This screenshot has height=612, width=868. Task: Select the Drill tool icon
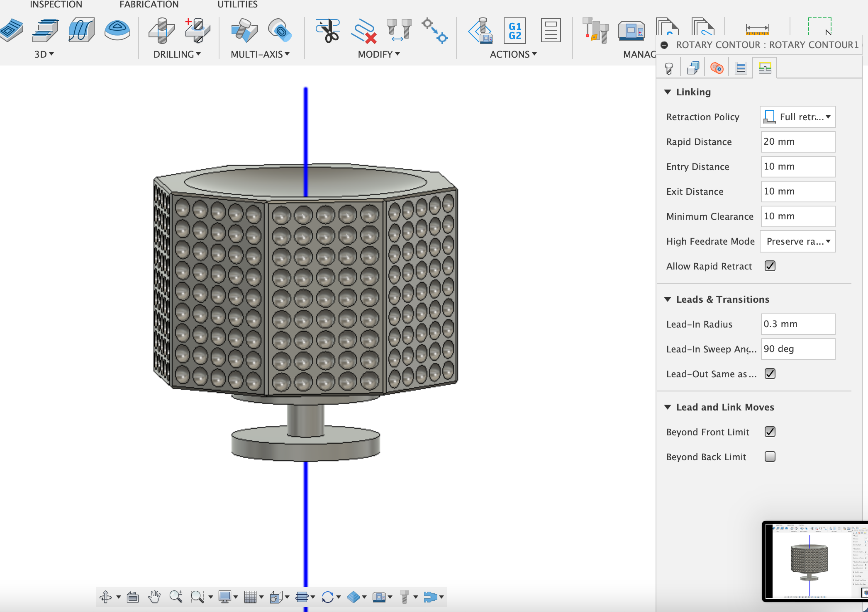tap(161, 30)
